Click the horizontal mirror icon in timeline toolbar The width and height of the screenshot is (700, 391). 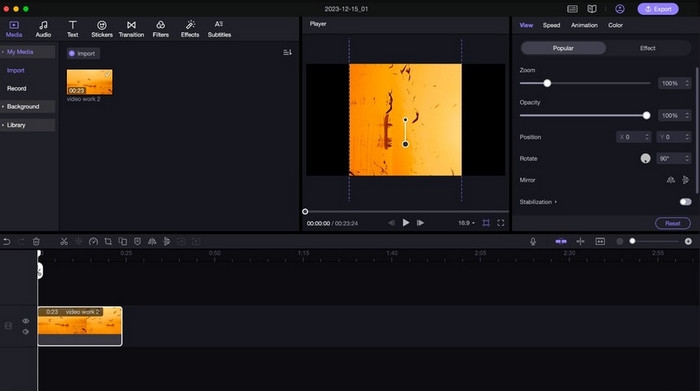152,241
